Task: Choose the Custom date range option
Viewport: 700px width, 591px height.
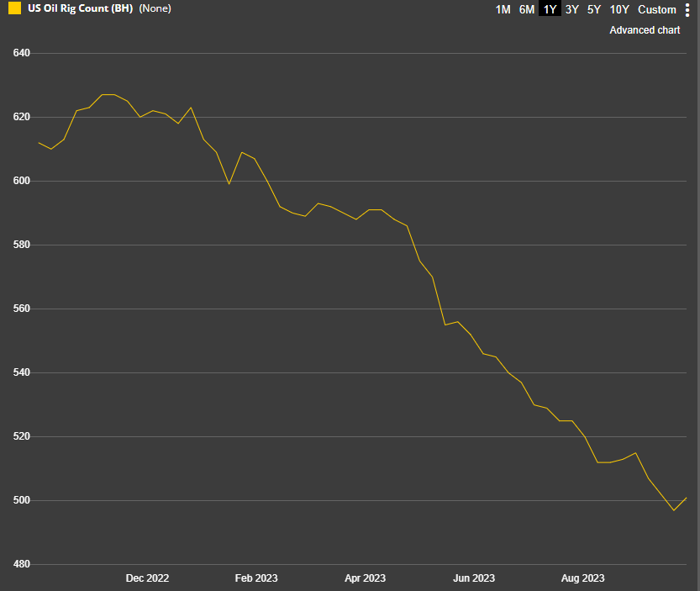Action: click(x=656, y=9)
